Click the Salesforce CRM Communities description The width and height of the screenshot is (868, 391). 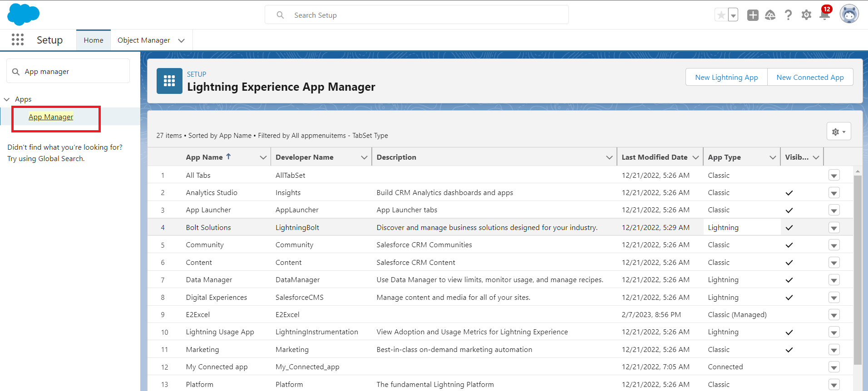click(424, 245)
